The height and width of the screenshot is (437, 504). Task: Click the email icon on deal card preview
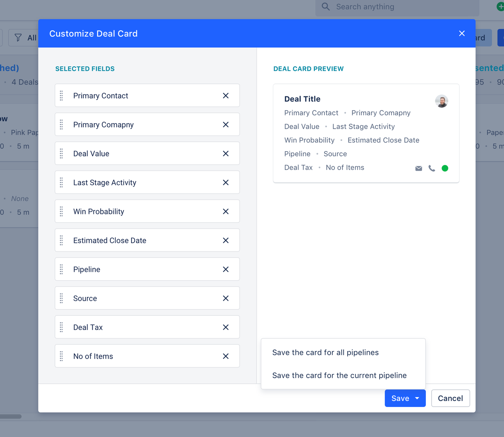(419, 169)
